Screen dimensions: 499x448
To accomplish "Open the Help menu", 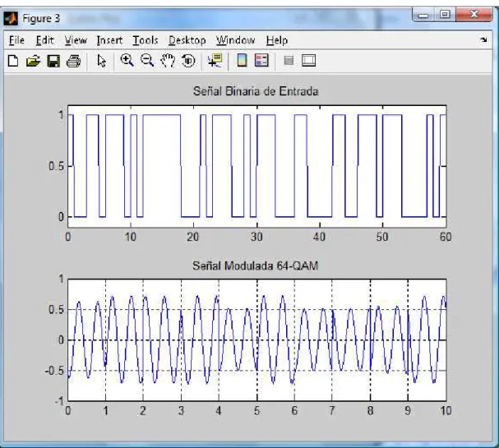I will 277,40.
